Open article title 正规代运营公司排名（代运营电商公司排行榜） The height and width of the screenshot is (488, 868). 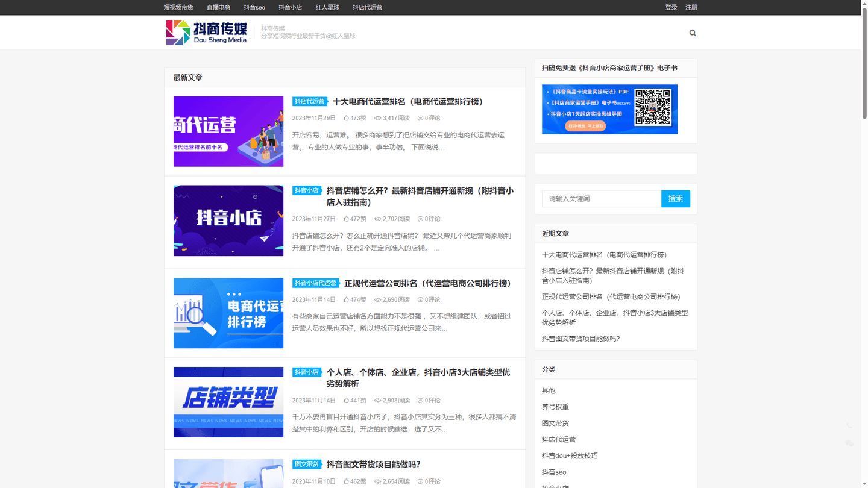tap(428, 283)
